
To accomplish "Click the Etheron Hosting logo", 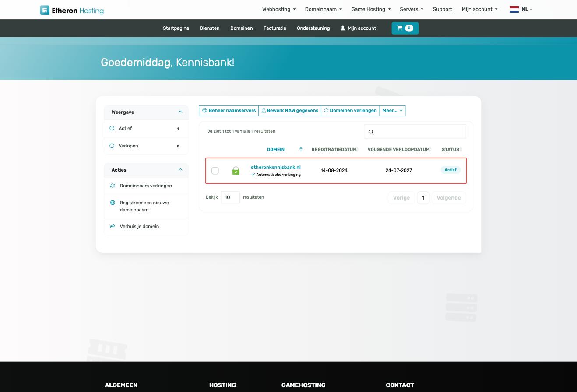I will pyautogui.click(x=72, y=10).
